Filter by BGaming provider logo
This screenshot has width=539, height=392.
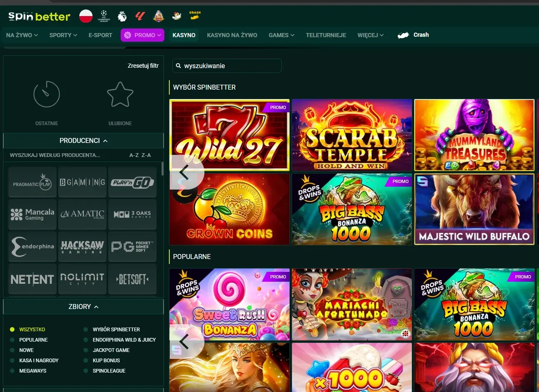[x=82, y=182]
